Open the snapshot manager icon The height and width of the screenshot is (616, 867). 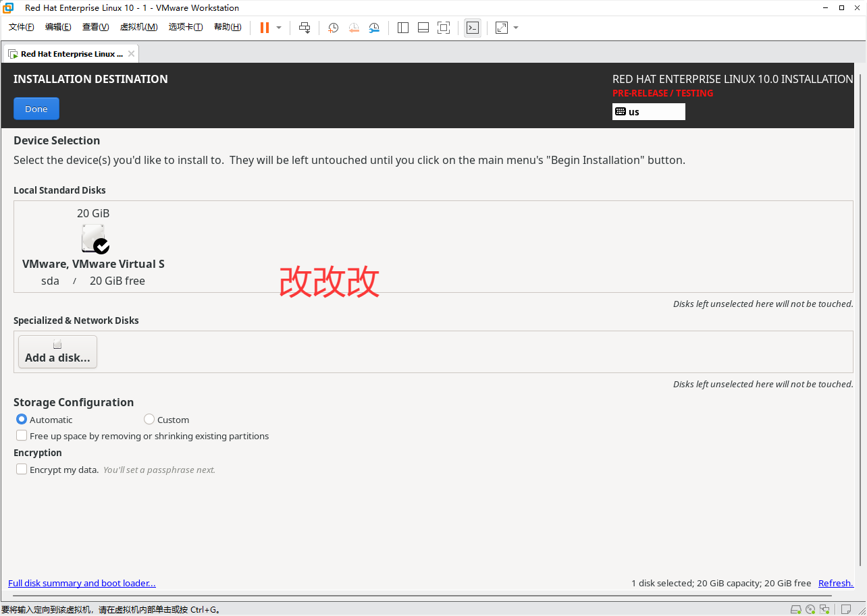click(x=374, y=28)
